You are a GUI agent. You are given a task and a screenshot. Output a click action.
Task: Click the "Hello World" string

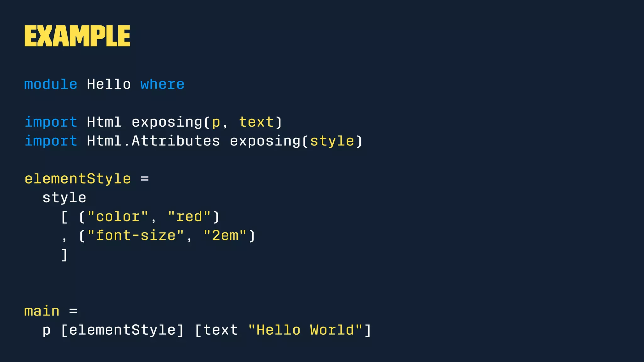click(305, 330)
